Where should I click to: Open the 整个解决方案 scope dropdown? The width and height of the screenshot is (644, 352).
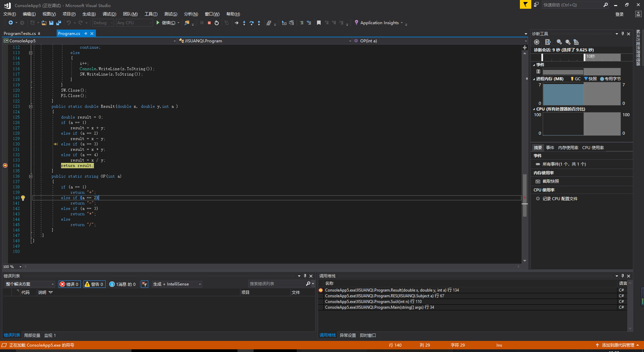30,284
